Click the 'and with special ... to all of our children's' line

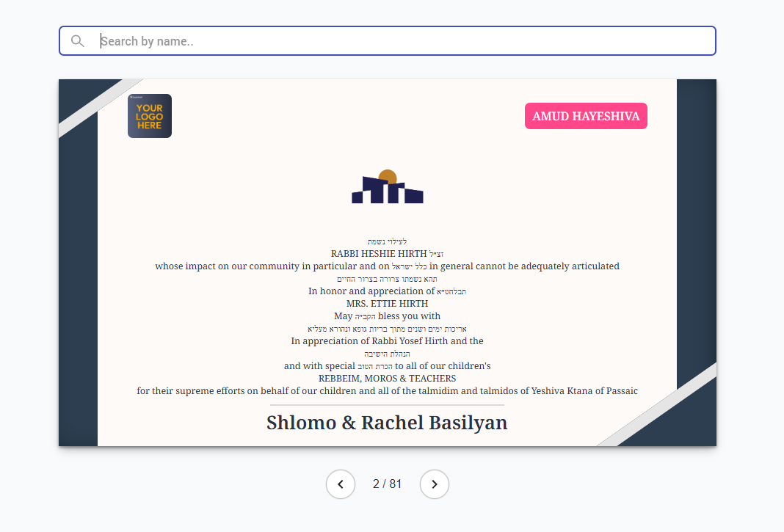click(387, 366)
